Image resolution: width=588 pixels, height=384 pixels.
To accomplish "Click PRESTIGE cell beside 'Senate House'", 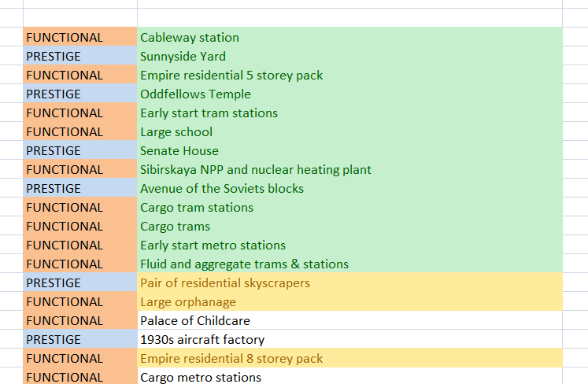I will click(80, 151).
